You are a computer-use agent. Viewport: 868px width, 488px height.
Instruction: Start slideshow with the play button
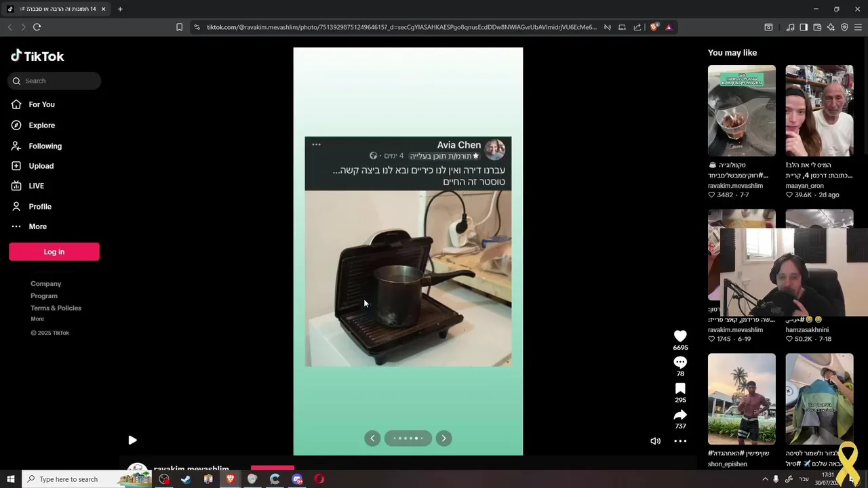click(132, 440)
